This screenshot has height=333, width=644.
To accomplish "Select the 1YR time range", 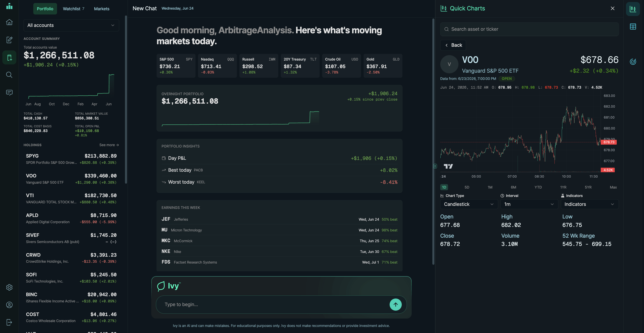I will tap(563, 187).
